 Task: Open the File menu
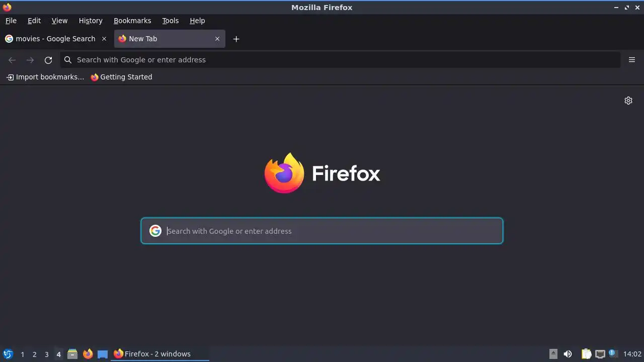[x=11, y=21]
